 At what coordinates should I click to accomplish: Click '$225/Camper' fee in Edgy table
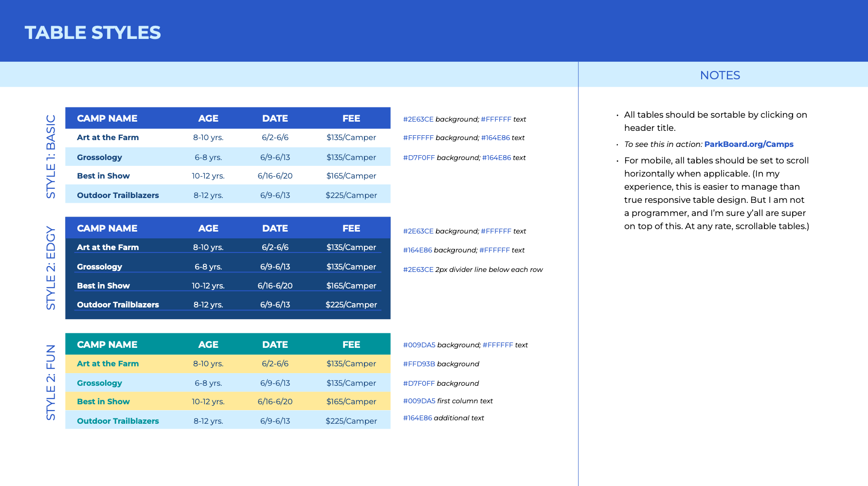coord(351,305)
